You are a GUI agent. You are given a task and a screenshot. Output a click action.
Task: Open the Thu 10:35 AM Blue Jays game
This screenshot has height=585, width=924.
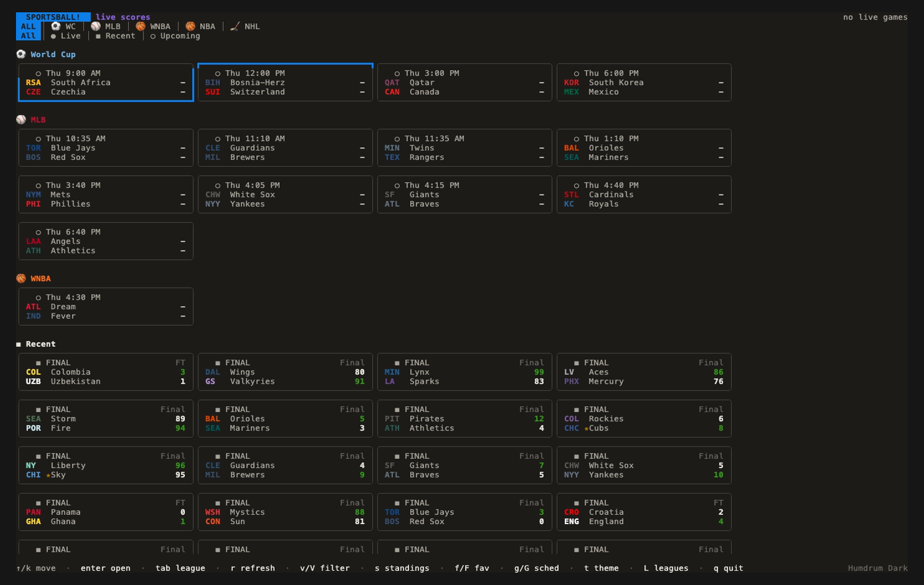[106, 148]
